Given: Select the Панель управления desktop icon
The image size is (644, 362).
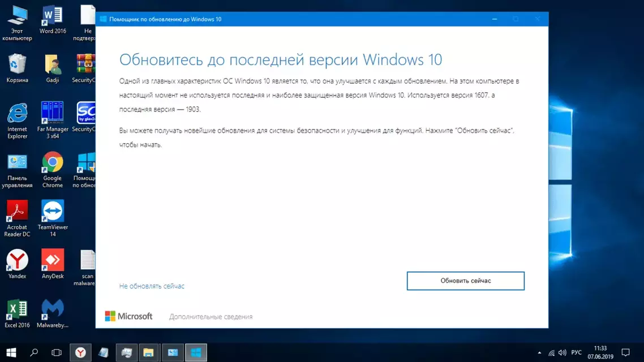Looking at the screenshot, I should tap(17, 170).
